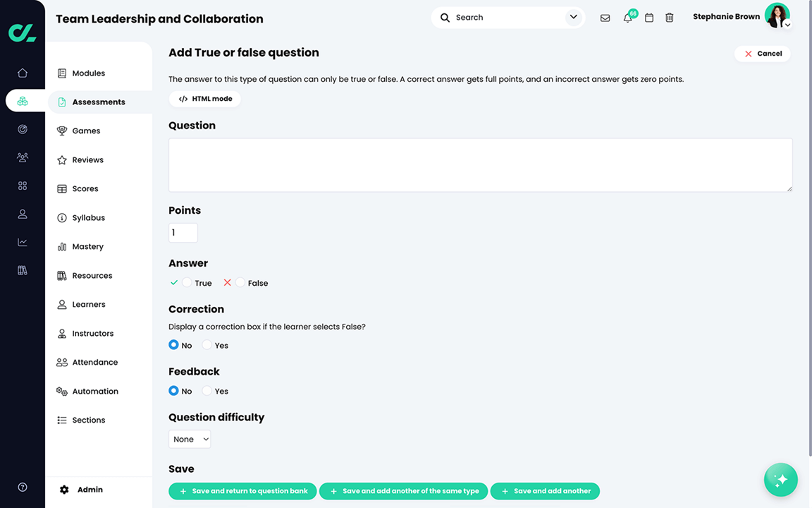
Task: Click into the Question text area
Action: click(480, 165)
